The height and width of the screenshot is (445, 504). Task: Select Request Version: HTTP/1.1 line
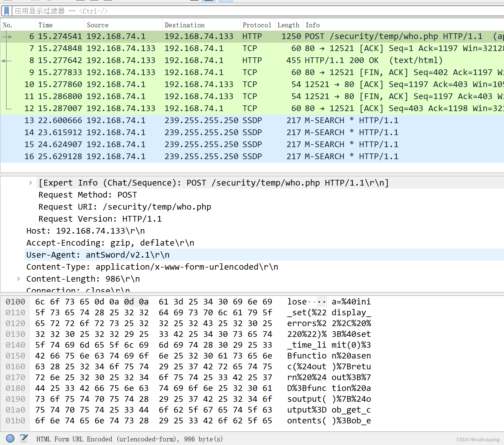point(100,219)
